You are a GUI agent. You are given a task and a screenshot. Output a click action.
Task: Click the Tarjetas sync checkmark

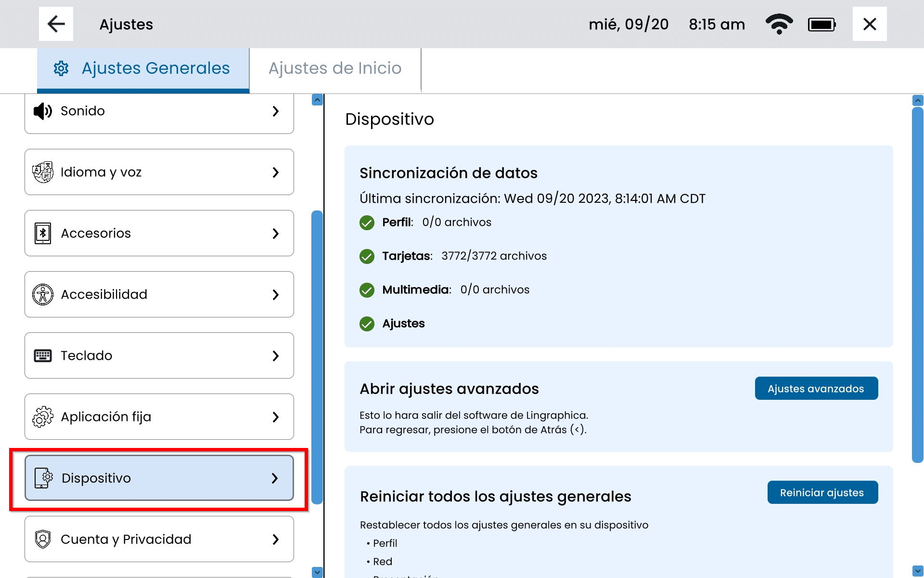click(367, 256)
